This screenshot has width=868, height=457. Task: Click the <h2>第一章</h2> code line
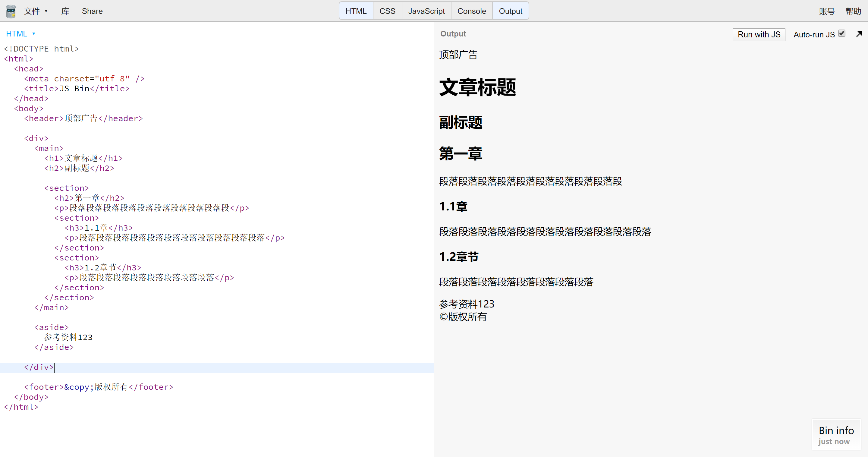coord(89,198)
